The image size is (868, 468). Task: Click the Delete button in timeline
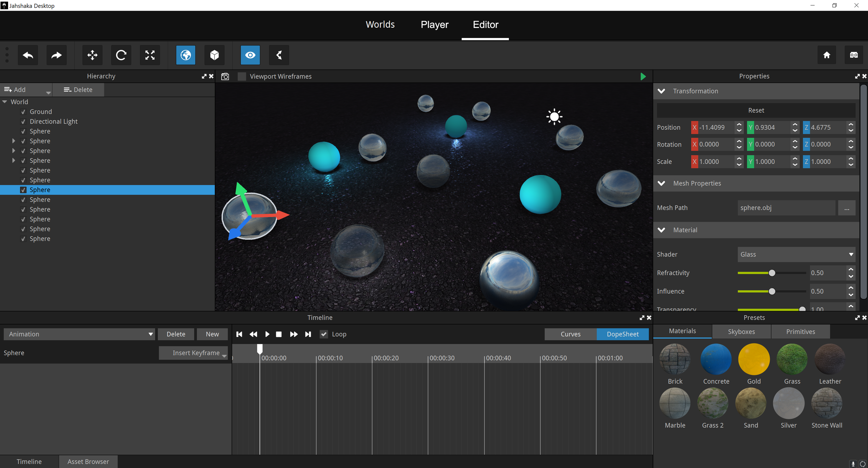click(176, 334)
